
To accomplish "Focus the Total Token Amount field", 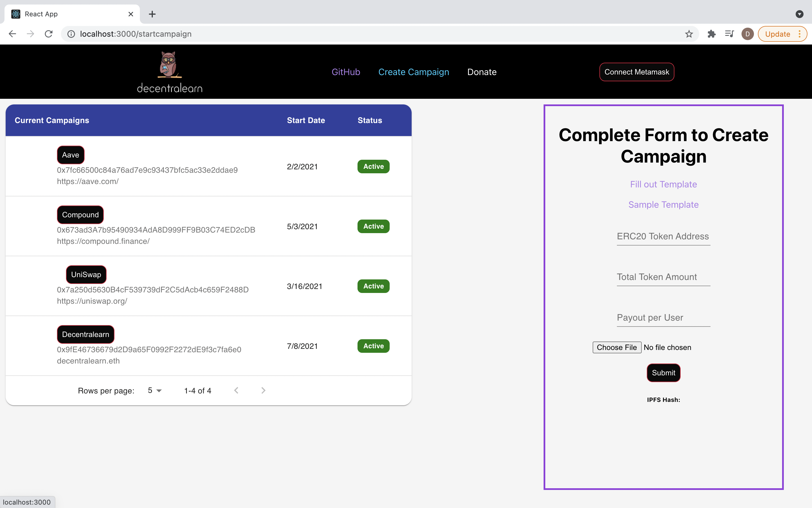I will click(x=663, y=277).
